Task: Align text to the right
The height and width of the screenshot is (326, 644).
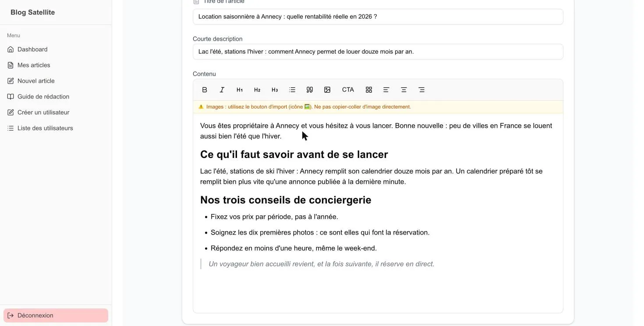Action: tap(421, 90)
